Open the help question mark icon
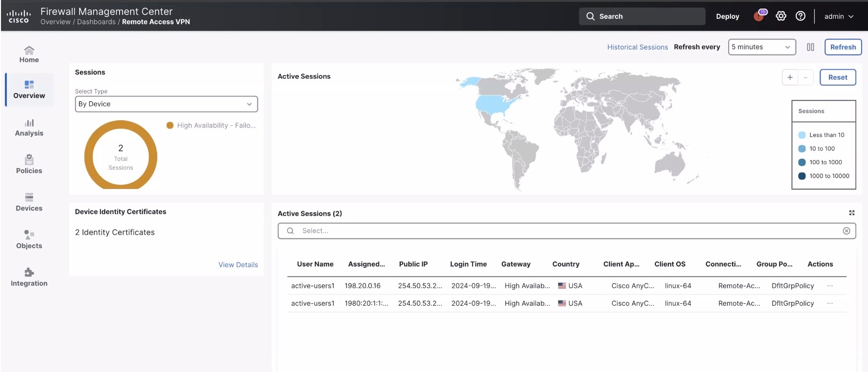 pos(800,16)
